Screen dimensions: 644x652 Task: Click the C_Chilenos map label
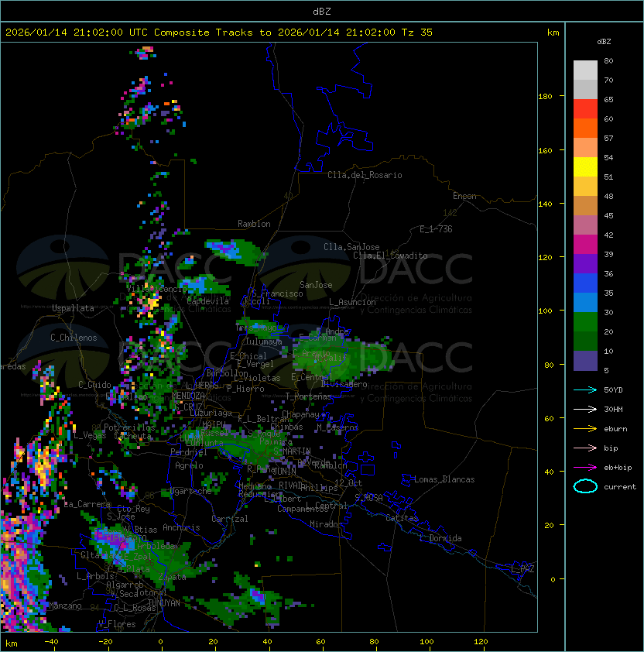(x=74, y=338)
